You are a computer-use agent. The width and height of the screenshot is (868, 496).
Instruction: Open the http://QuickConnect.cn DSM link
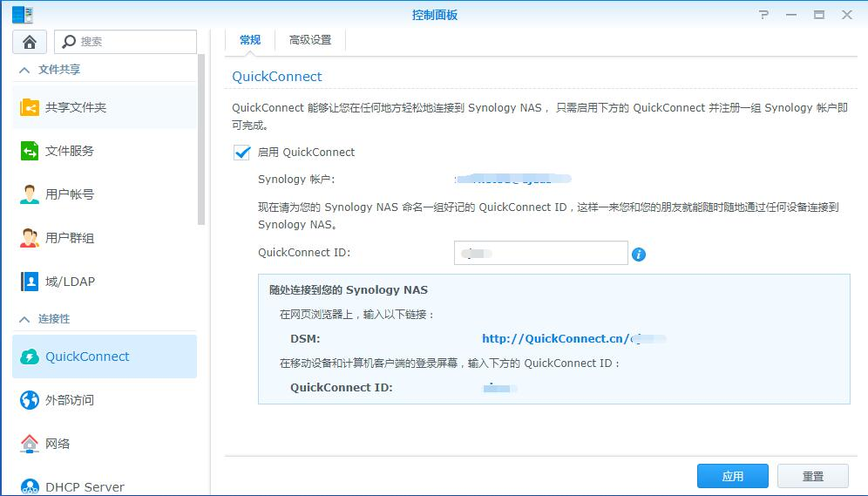click(573, 339)
